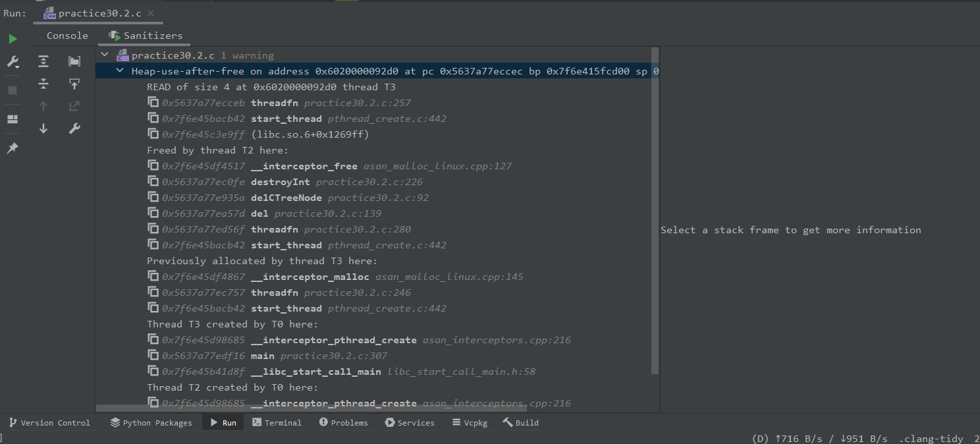This screenshot has height=444, width=980.
Task: Click the greyed-out up arrow icon
Action: click(x=43, y=106)
